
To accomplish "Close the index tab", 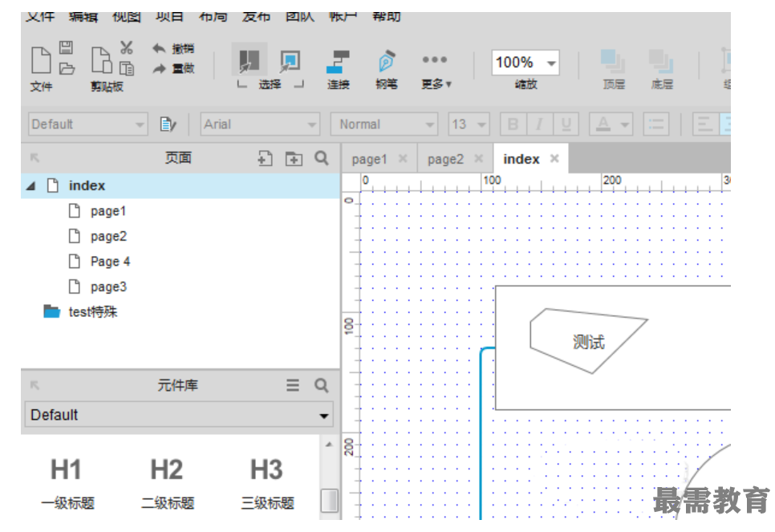I will point(554,158).
